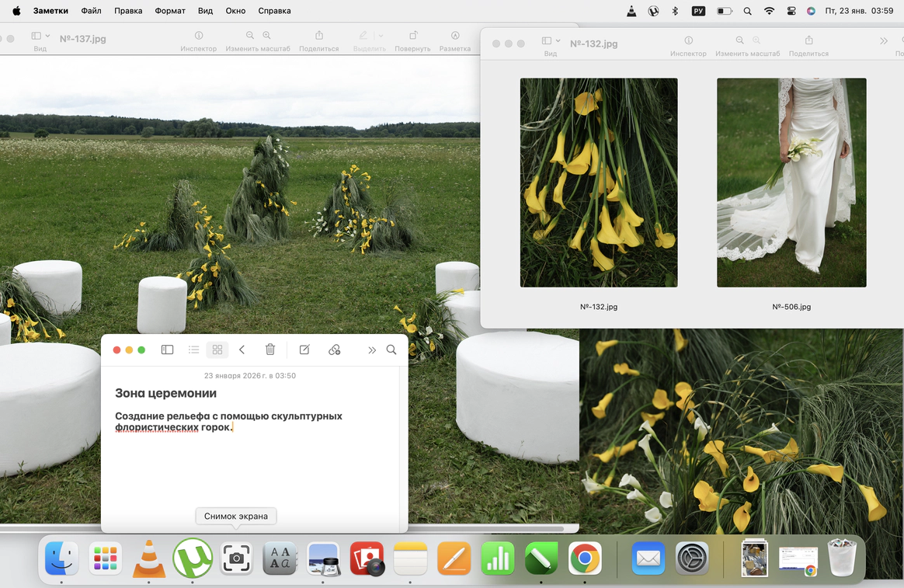Open search in the Notes window
This screenshot has width=904, height=588.
click(391, 350)
